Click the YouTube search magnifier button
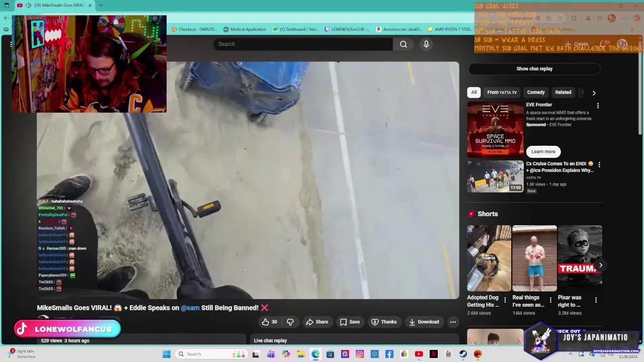 [404, 44]
